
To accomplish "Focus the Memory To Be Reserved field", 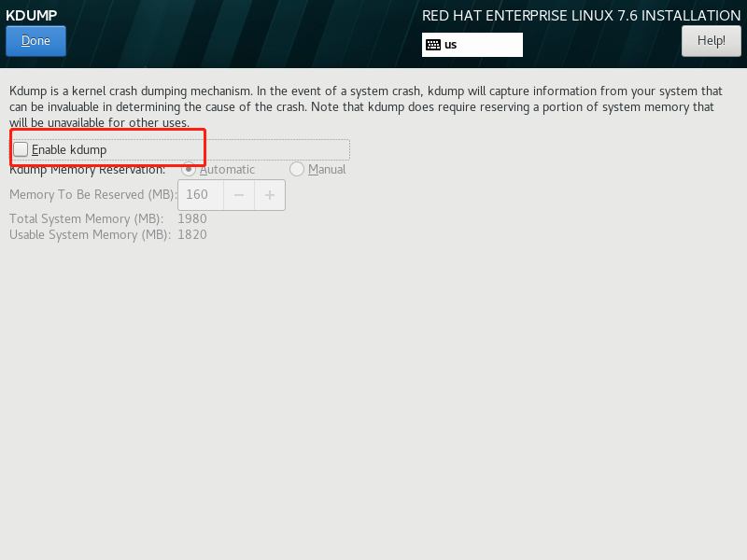I will coord(201,195).
